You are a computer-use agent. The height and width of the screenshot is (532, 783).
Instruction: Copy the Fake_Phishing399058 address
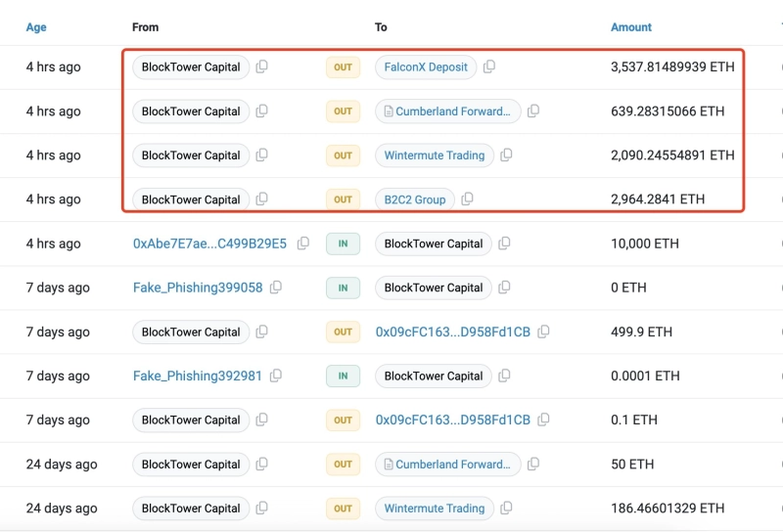[276, 288]
